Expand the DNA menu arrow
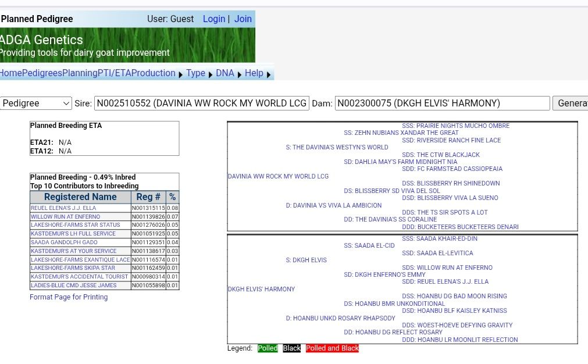588x364 pixels. coord(240,74)
